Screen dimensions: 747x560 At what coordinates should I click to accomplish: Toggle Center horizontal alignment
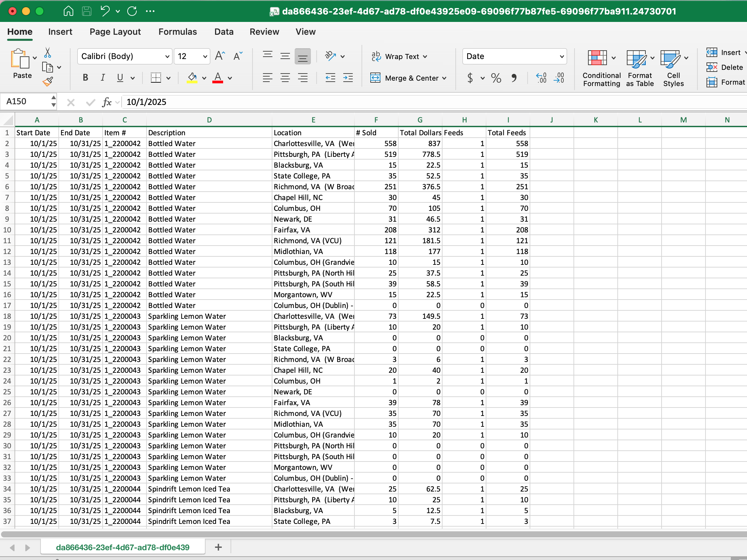285,78
